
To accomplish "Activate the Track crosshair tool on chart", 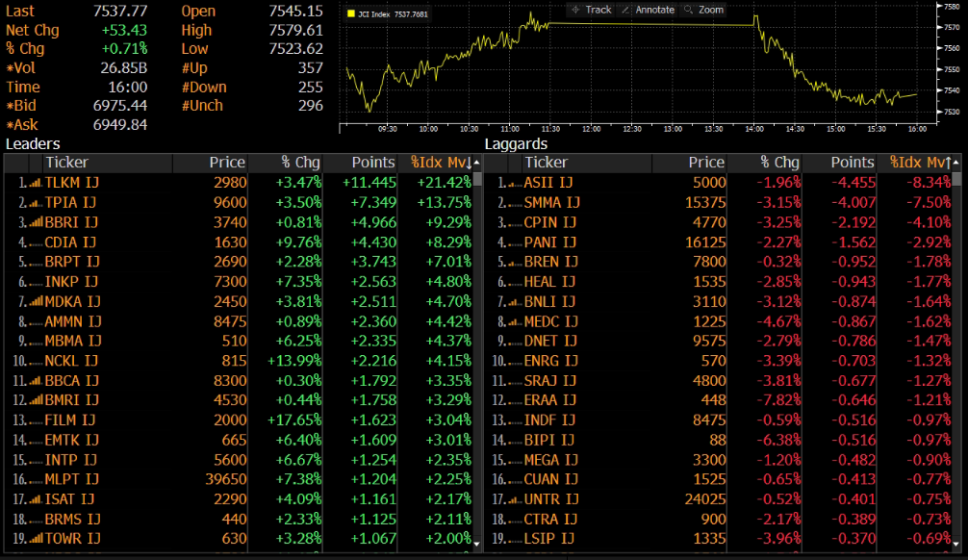I will 591,10.
